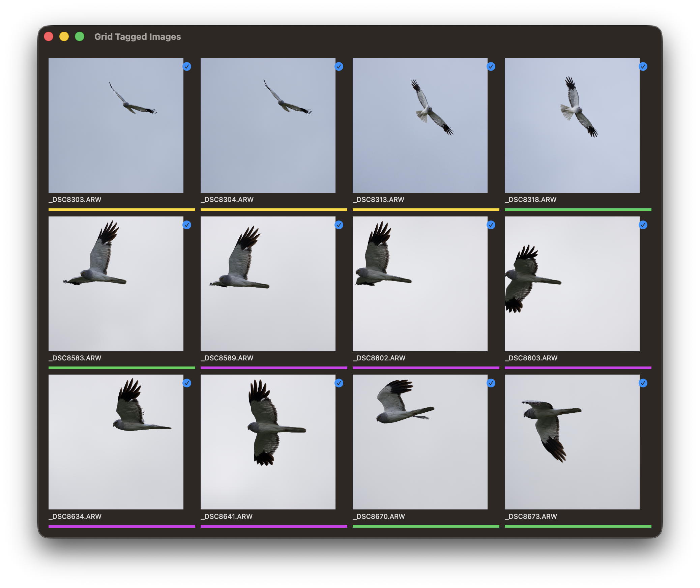Select the _DSC8602.ARW image thumbnail

[x=420, y=284]
